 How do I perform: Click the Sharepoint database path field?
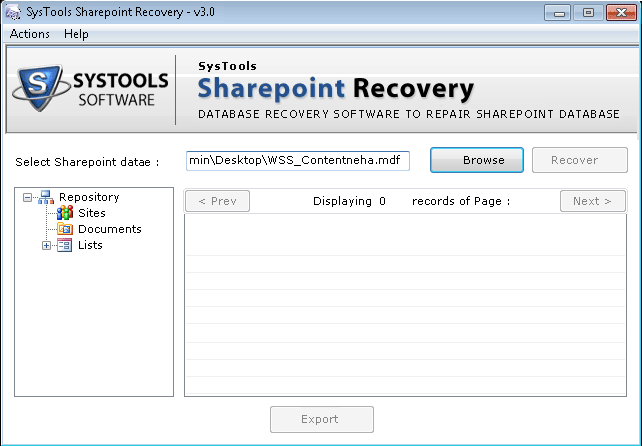298,161
